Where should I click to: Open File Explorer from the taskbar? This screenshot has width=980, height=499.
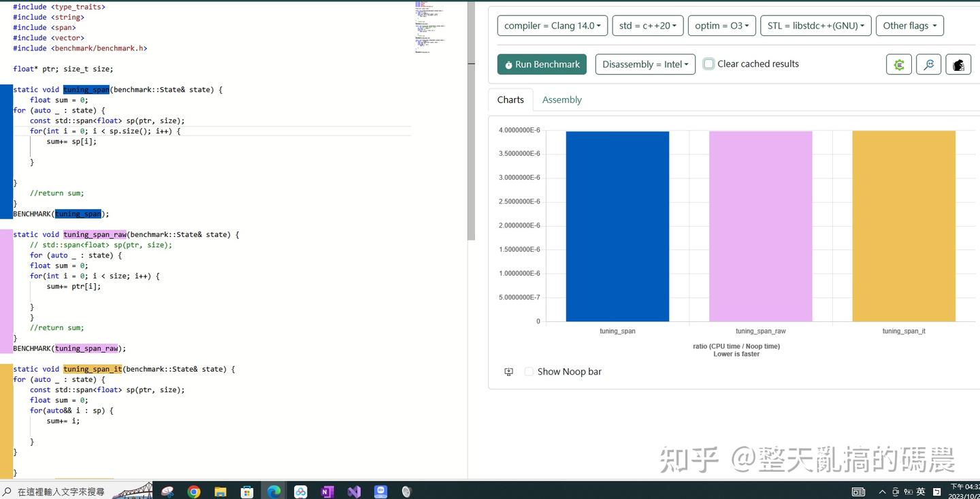(220, 492)
